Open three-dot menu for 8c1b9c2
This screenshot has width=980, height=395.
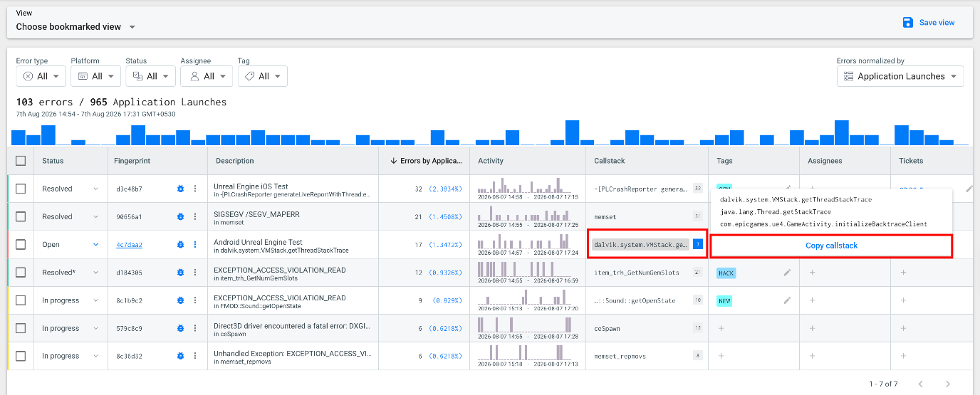195,300
